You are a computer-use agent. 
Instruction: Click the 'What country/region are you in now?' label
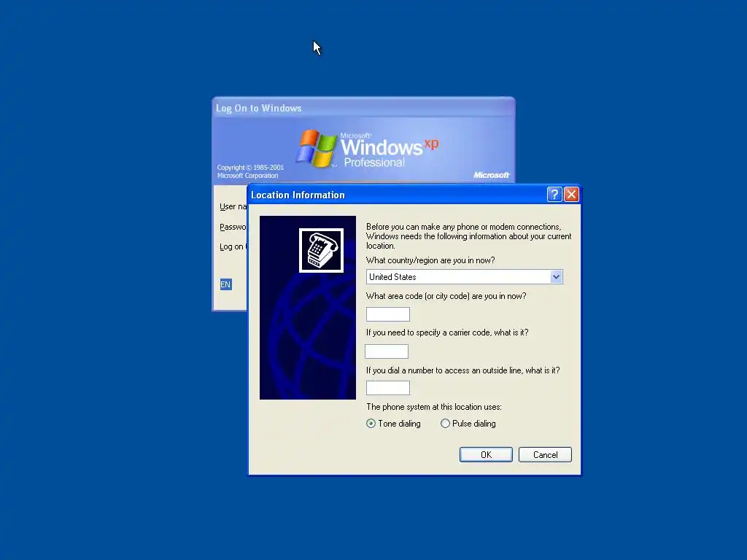(x=430, y=260)
